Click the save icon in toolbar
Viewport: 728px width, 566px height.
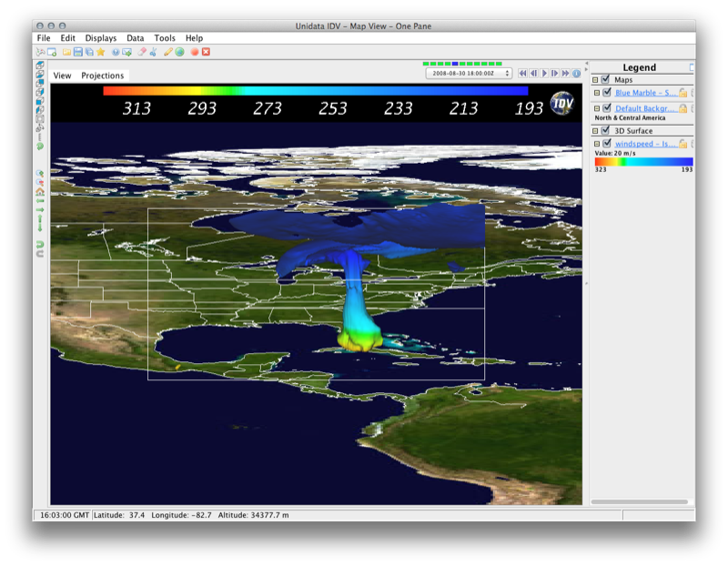(78, 52)
